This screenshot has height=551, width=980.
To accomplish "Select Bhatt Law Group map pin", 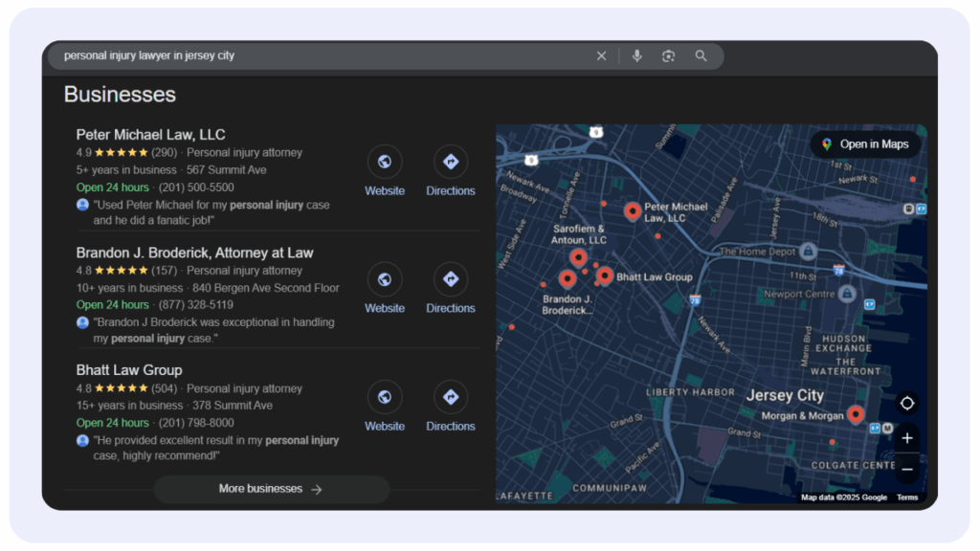I will (x=605, y=275).
